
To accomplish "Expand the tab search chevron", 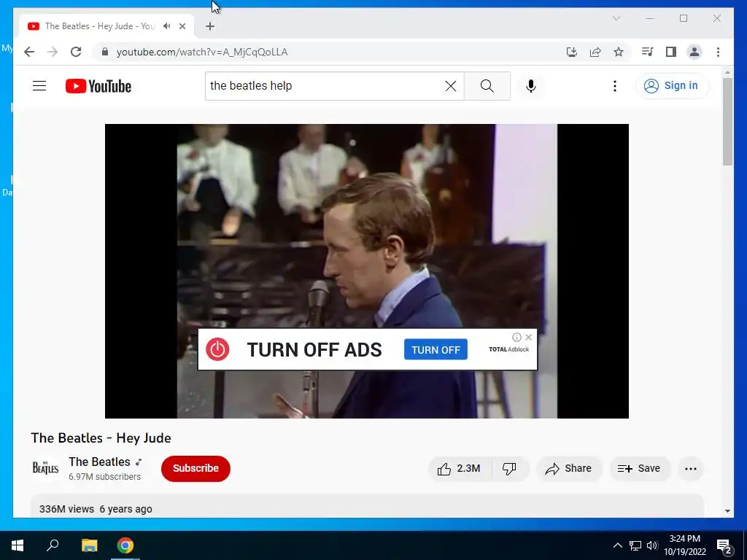I will (x=616, y=18).
